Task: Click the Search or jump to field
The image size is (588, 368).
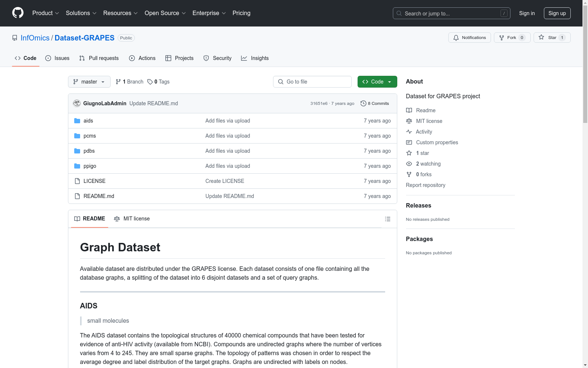Action: [x=452, y=13]
